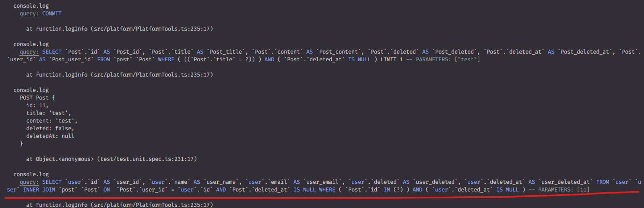This screenshot has height=208, width=644.
Task: Click 'query:' label before SELECT `user`.`id`
Action: 29,182
